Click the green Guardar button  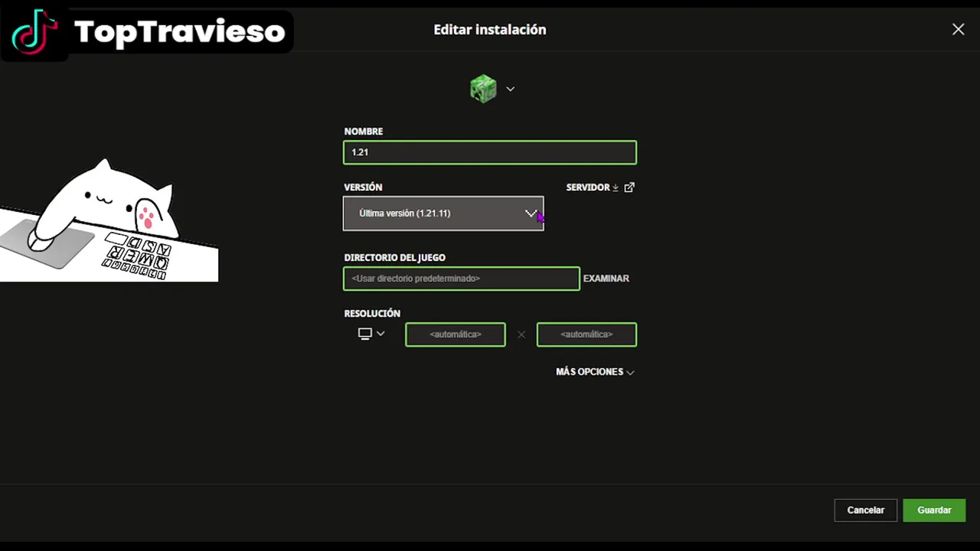[x=935, y=510]
